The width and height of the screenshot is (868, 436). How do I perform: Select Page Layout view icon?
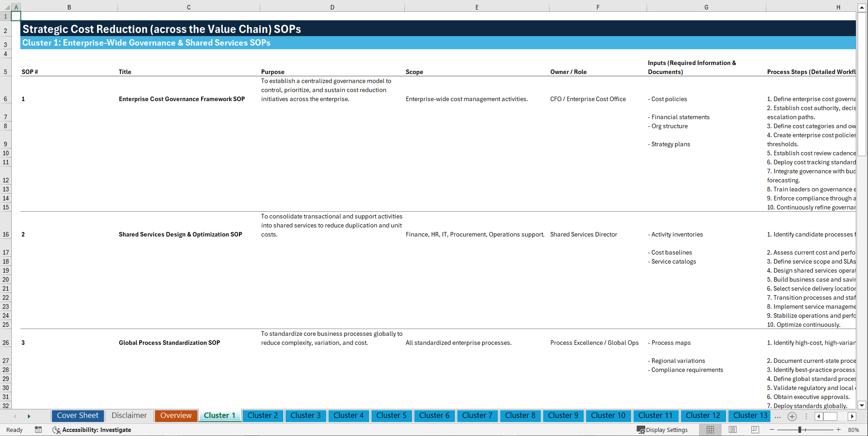732,430
